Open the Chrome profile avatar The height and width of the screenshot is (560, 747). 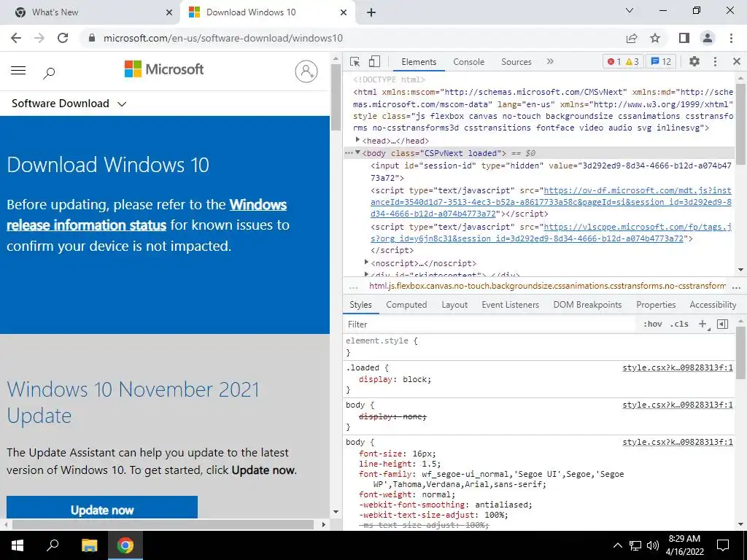708,38
